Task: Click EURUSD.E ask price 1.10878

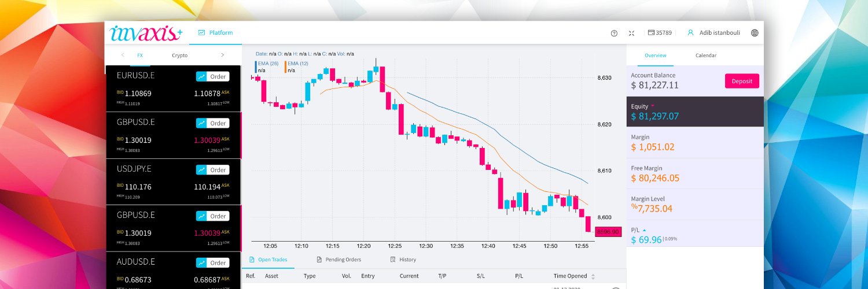Action: [207, 94]
